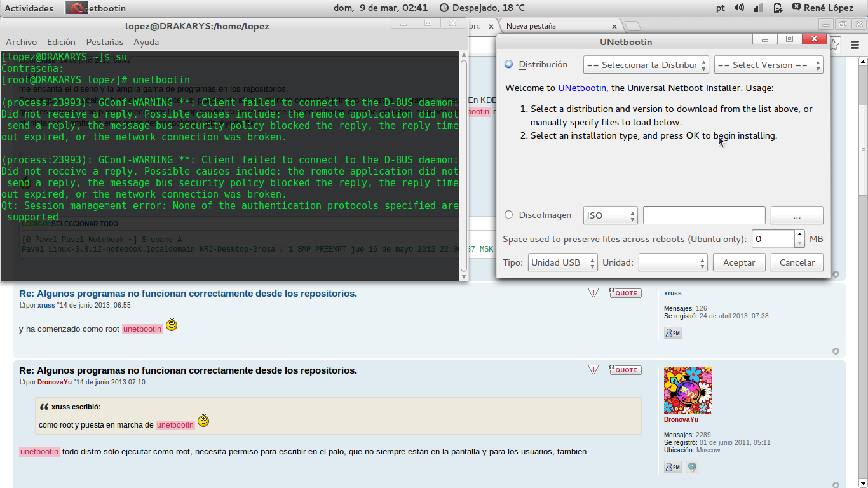Open the network signal indicator

pos(758,8)
